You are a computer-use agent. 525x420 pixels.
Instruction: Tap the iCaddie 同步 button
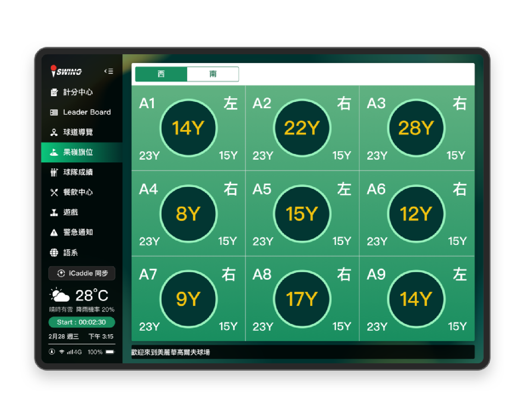pos(82,273)
